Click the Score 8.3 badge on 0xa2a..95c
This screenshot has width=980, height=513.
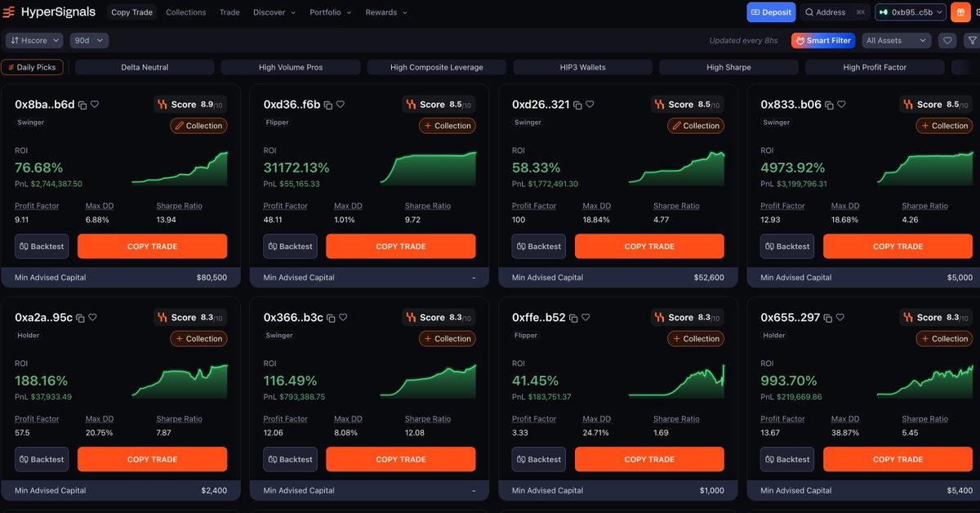tap(190, 318)
